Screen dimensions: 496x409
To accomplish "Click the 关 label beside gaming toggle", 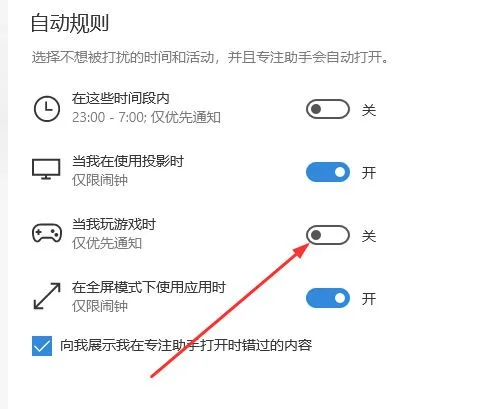I will pyautogui.click(x=369, y=236).
